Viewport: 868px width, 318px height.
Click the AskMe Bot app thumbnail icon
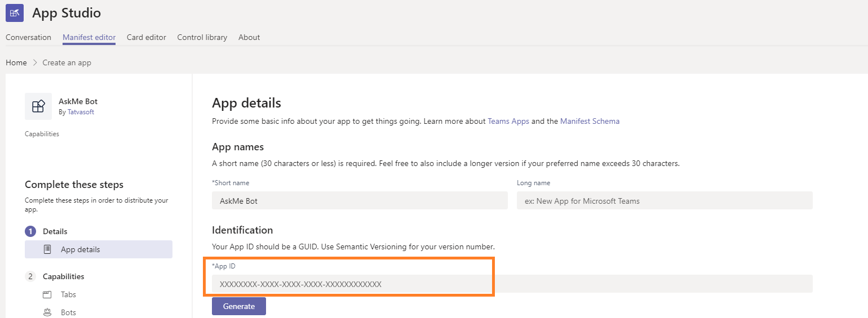coord(38,106)
